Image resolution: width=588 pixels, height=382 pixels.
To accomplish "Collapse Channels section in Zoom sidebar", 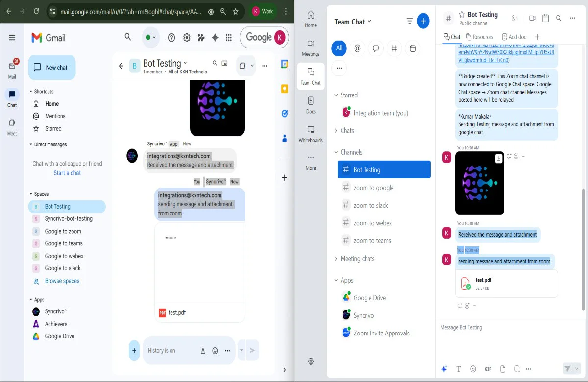I will [x=336, y=152].
